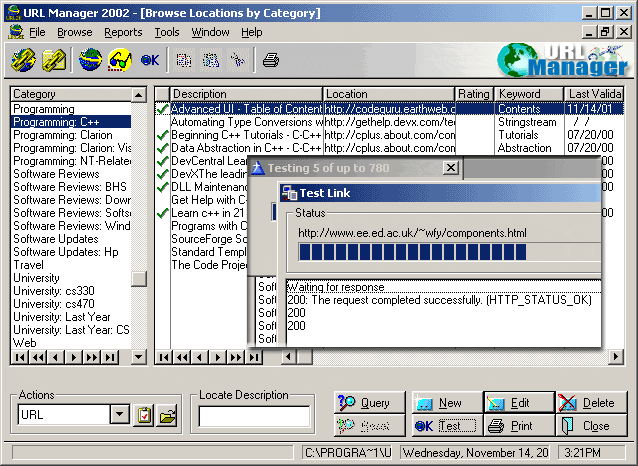Screen dimensions: 638x466
Task: Click the middle grayed-out toolbar icon before the printer
Action: tap(211, 60)
